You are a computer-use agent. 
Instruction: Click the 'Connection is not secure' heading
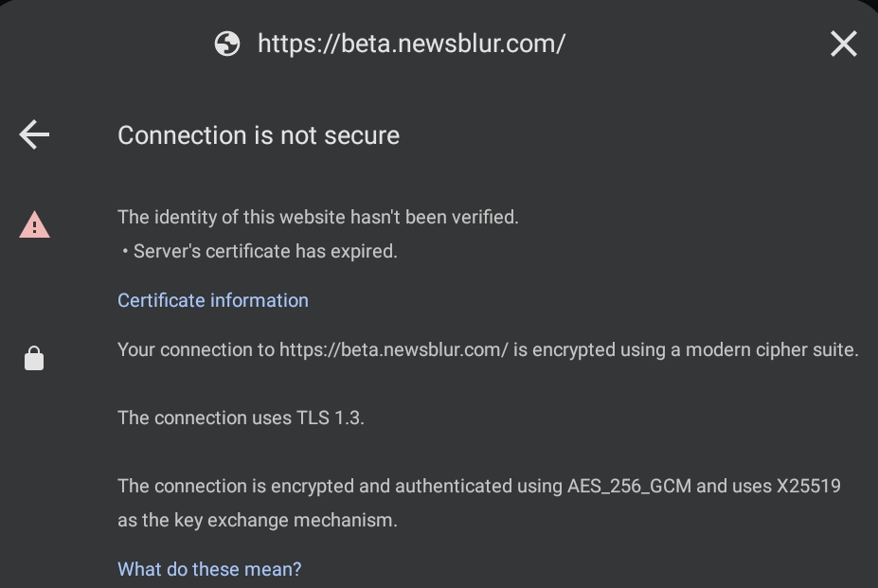click(x=259, y=135)
